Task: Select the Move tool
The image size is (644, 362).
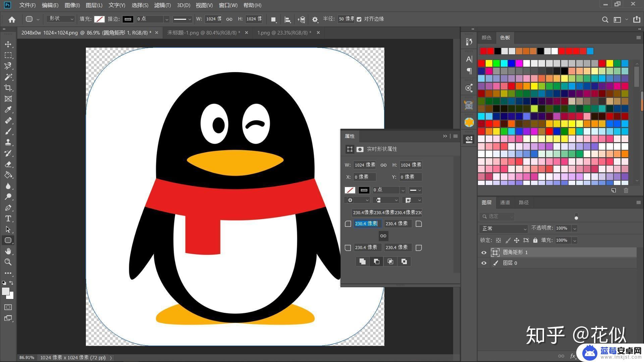Action: point(8,44)
